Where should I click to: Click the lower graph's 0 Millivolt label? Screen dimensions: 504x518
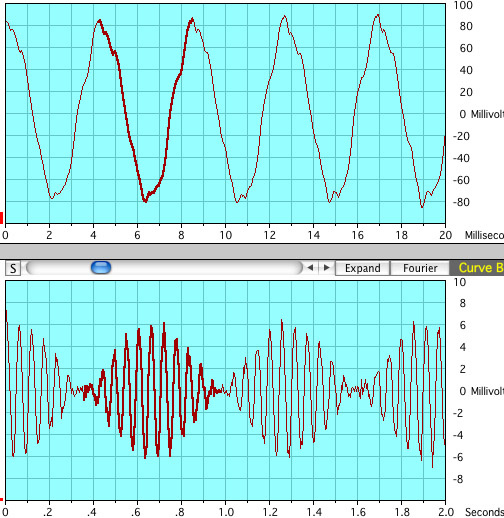[x=481, y=391]
